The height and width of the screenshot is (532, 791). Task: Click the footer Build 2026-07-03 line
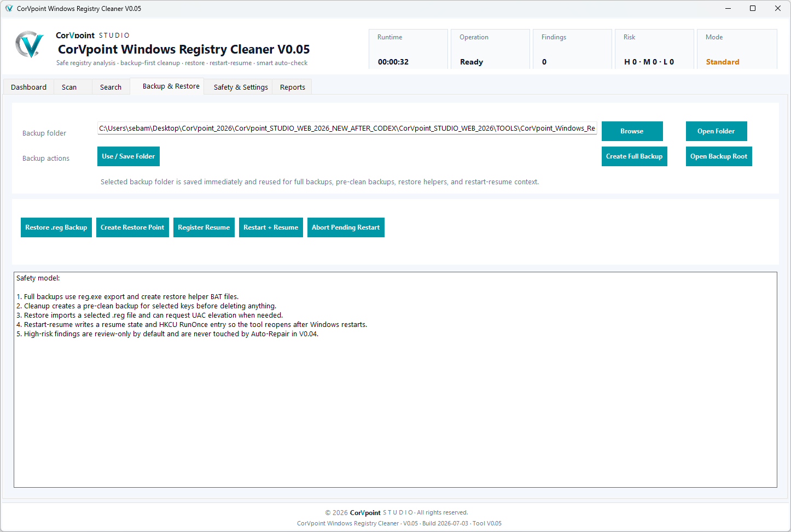[x=399, y=523]
